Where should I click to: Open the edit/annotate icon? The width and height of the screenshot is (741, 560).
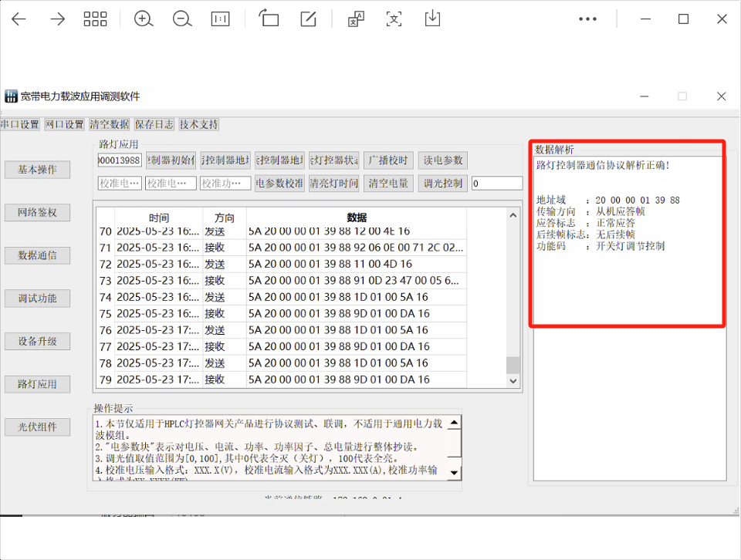click(x=308, y=19)
